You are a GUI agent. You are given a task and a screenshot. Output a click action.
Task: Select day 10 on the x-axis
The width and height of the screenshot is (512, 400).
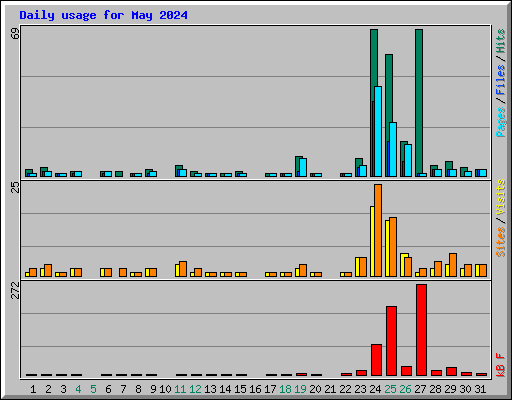[165, 389]
